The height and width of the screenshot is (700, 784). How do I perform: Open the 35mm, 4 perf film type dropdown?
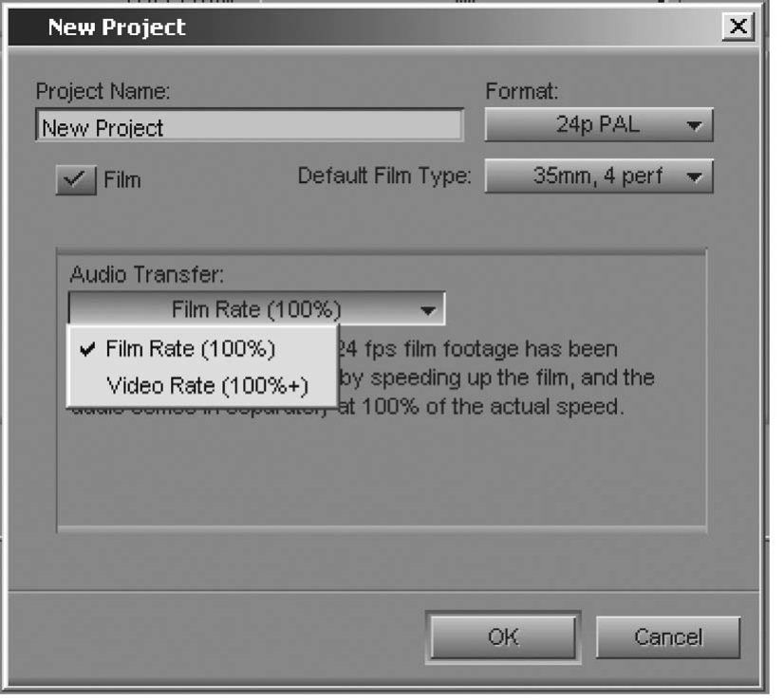click(599, 175)
